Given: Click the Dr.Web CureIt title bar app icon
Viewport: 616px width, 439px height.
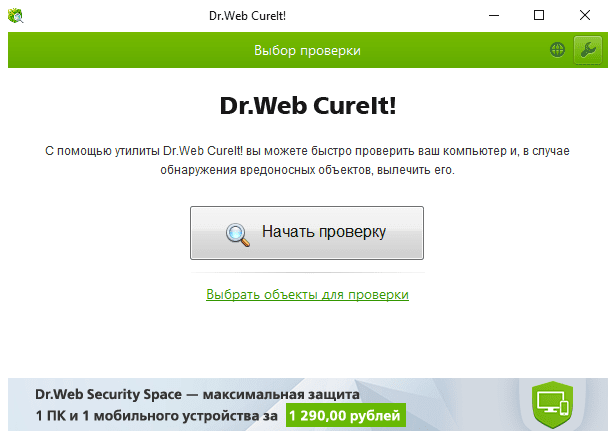Looking at the screenshot, I should pyautogui.click(x=16, y=16).
